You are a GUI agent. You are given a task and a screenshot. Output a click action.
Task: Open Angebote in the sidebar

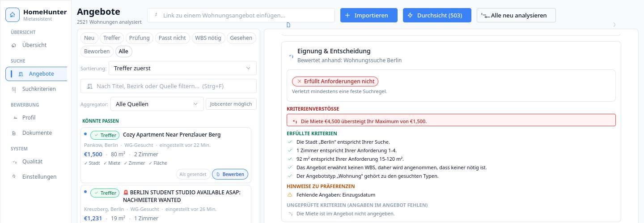37,74
